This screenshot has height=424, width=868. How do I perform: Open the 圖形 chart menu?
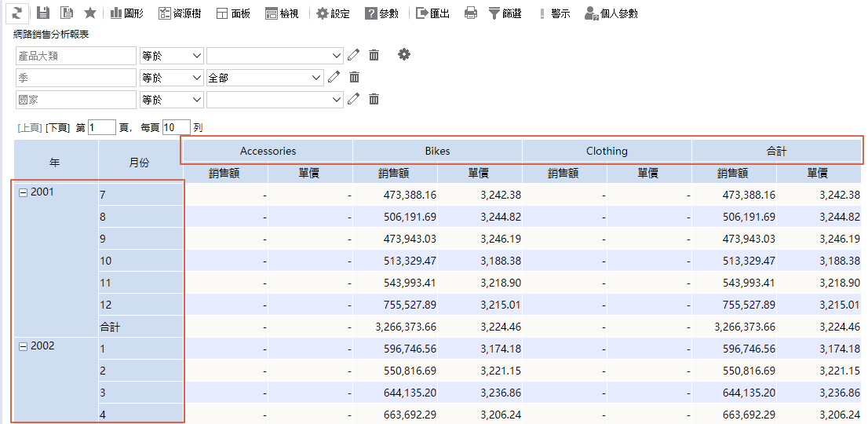[126, 13]
